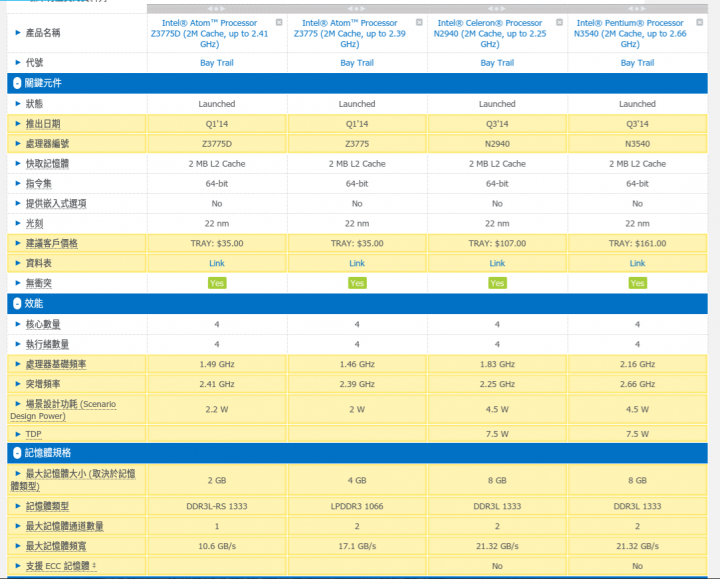The image size is (720, 579).
Task: Open datasheet Link for N3540
Action: point(637,263)
